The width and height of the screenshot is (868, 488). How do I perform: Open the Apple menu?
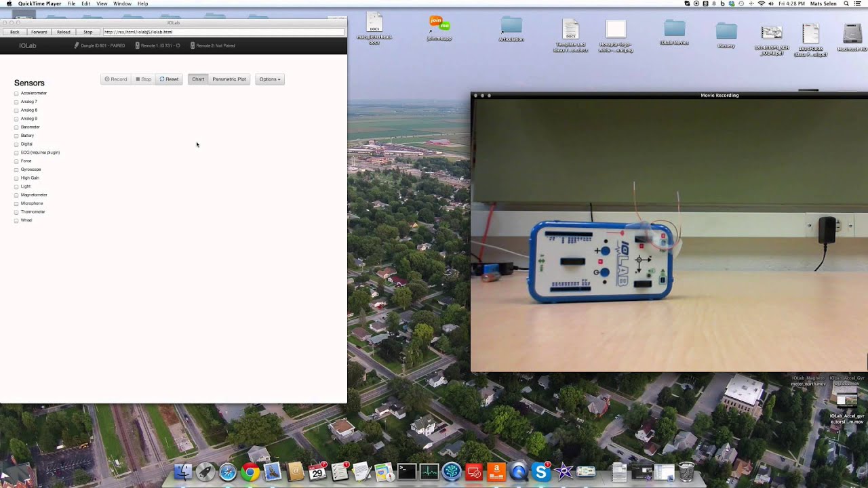pyautogui.click(x=9, y=3)
